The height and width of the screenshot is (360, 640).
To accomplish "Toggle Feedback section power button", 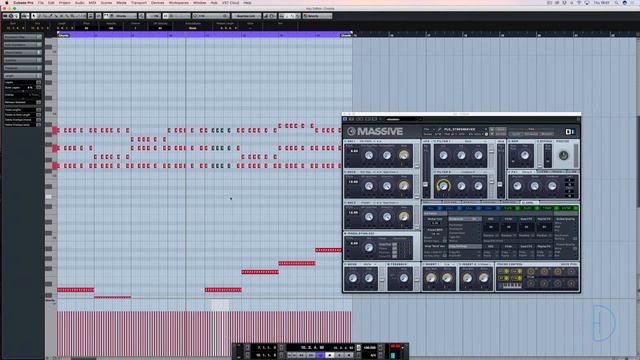I will click(389, 264).
